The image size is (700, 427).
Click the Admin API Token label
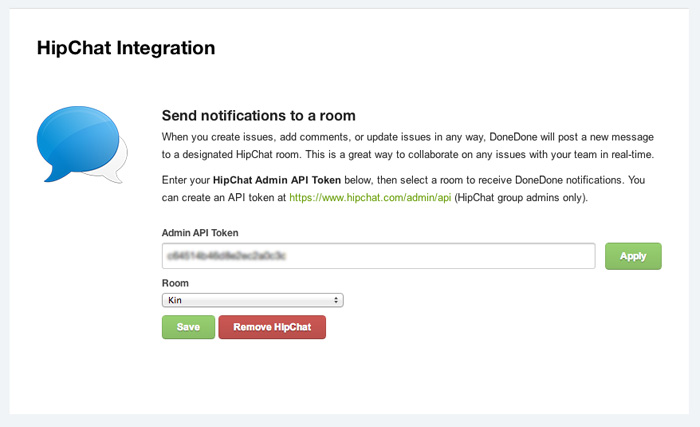[200, 233]
